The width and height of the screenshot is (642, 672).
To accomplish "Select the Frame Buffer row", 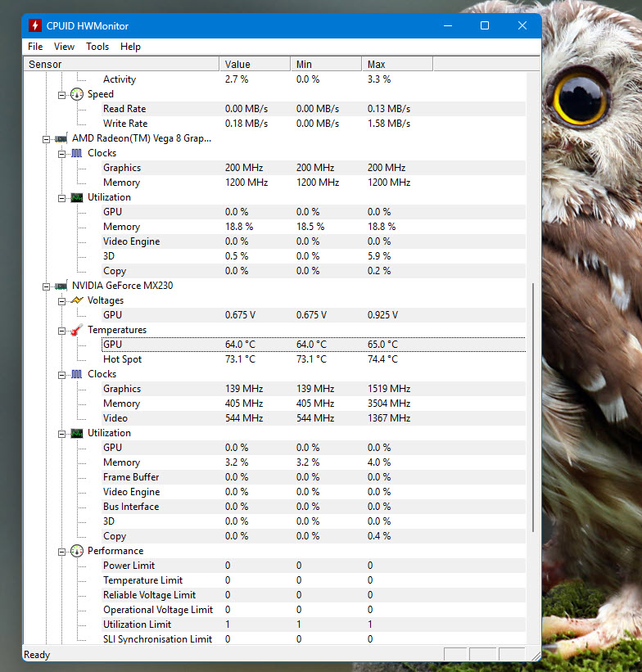I will point(314,477).
